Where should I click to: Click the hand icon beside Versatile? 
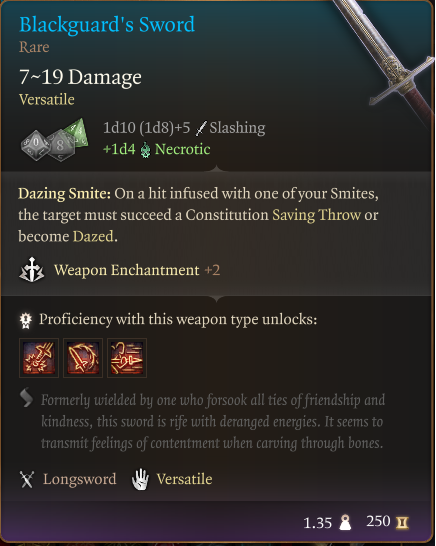pyautogui.click(x=140, y=479)
